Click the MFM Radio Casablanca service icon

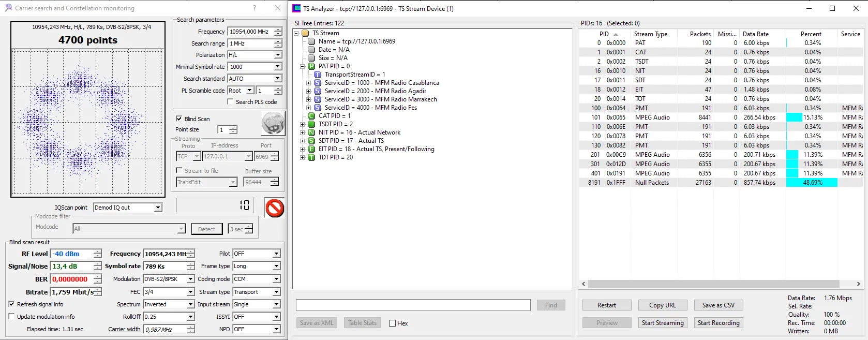[318, 83]
